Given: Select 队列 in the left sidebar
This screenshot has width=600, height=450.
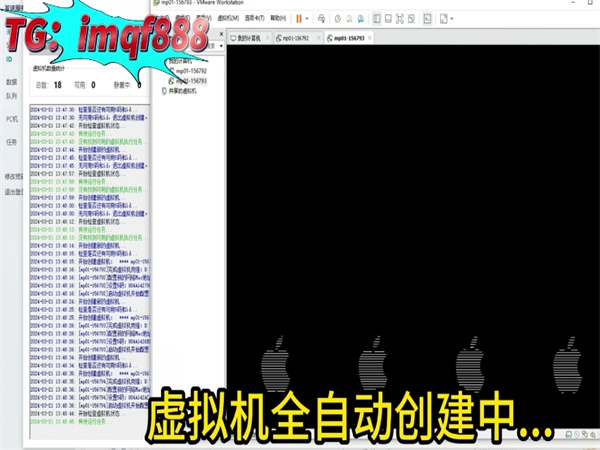Looking at the screenshot, I should click(11, 97).
